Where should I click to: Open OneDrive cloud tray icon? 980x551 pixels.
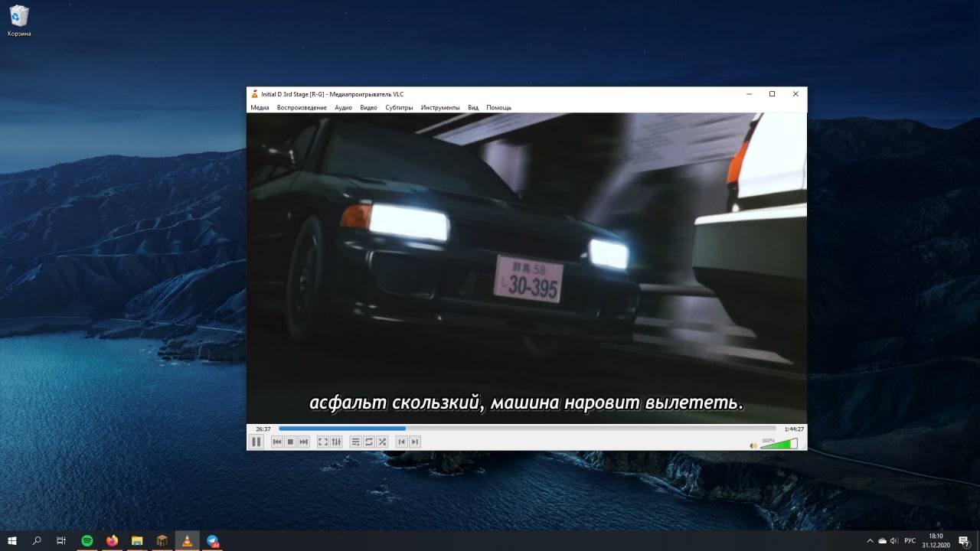pos(882,540)
